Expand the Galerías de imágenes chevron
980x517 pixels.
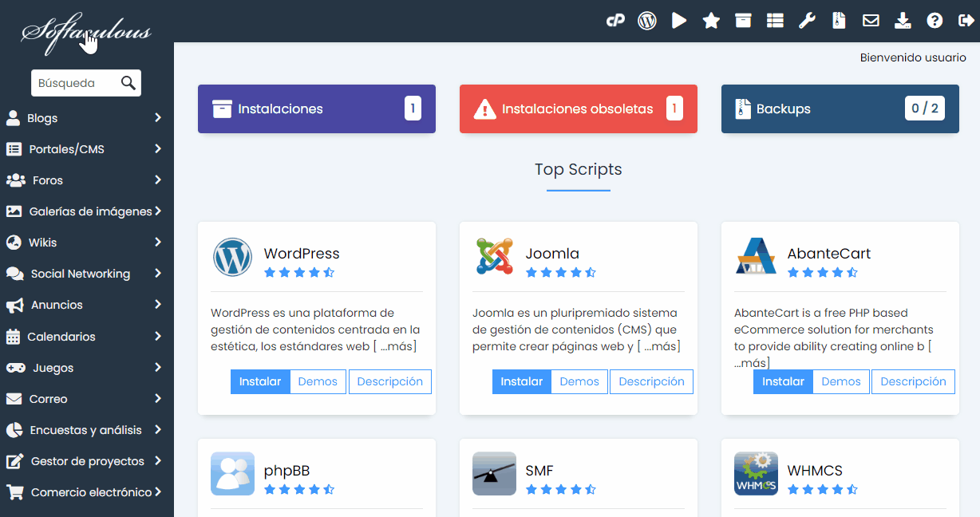pos(158,211)
